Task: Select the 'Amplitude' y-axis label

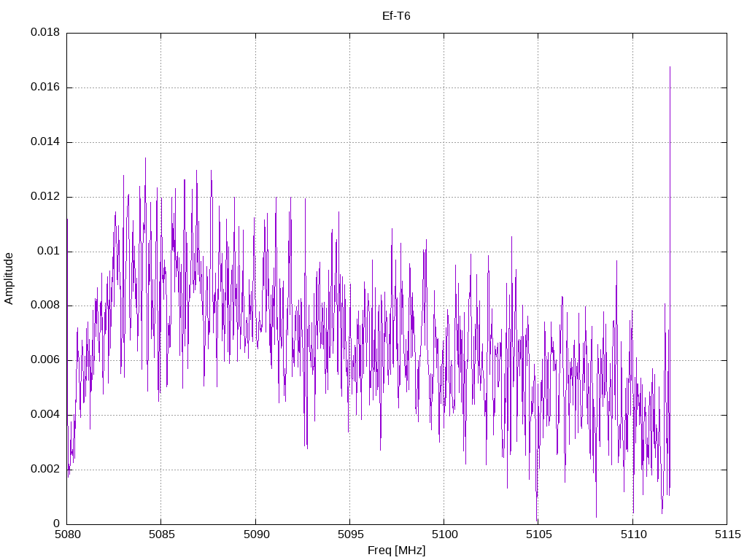Action: point(9,279)
